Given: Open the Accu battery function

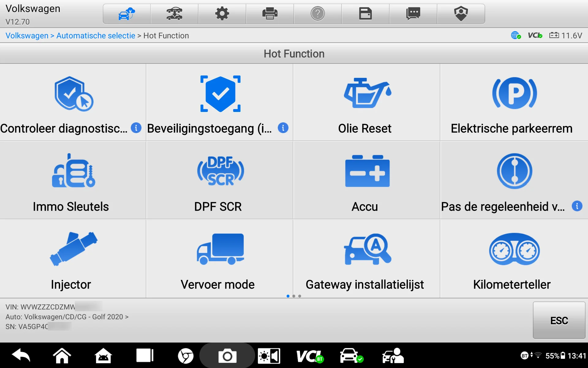Looking at the screenshot, I should (367, 180).
